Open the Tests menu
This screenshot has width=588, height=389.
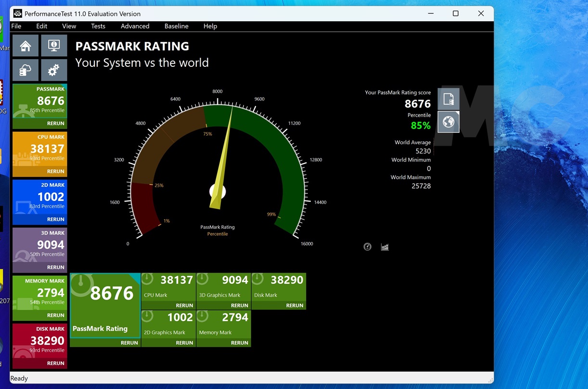[98, 26]
